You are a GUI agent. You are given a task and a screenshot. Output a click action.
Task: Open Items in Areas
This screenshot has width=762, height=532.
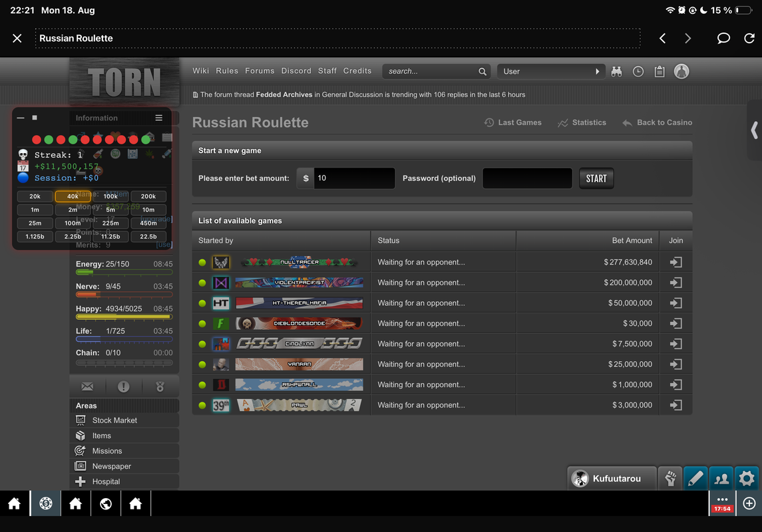click(x=124, y=436)
